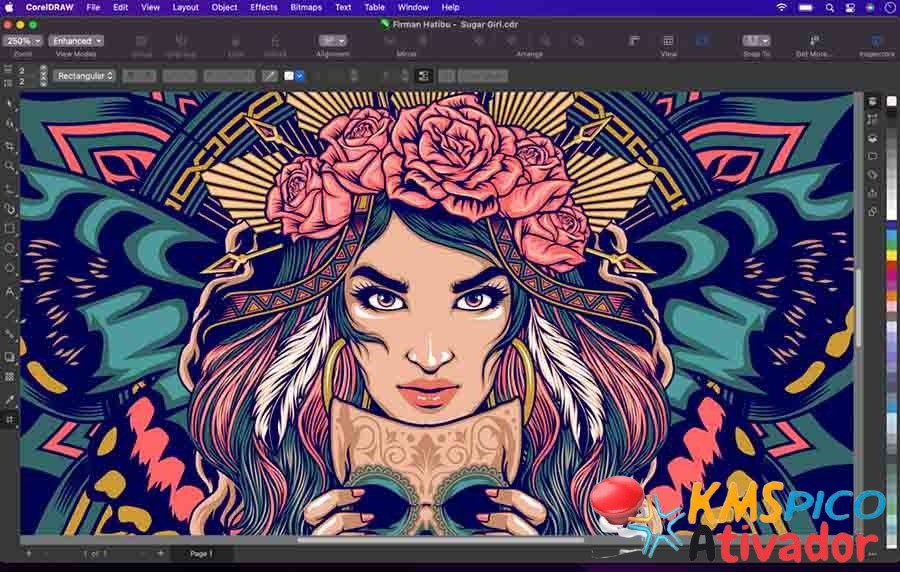This screenshot has width=900, height=572.
Task: Open the Layout menu
Action: [x=185, y=7]
